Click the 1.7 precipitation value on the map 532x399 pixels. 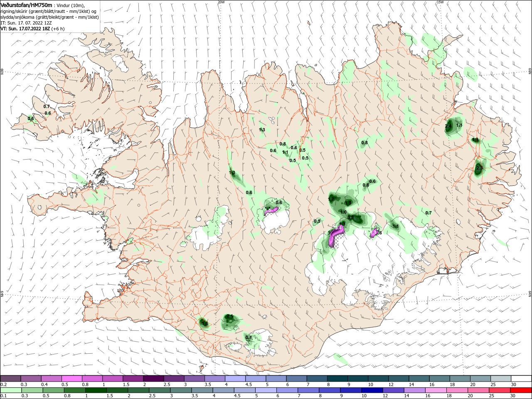coord(331,199)
